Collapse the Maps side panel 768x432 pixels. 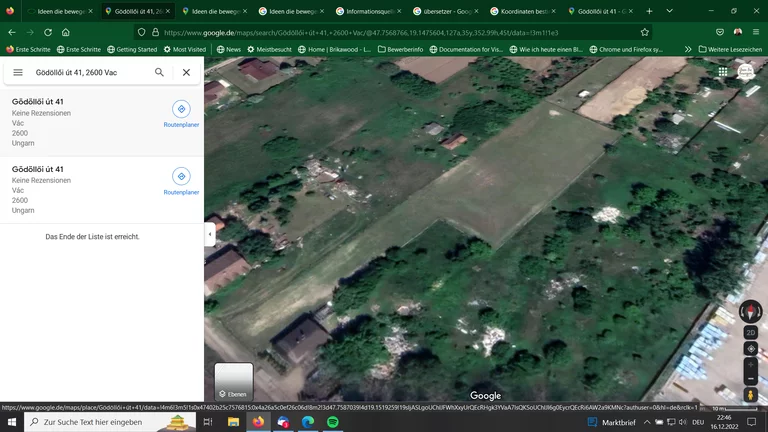click(x=210, y=234)
